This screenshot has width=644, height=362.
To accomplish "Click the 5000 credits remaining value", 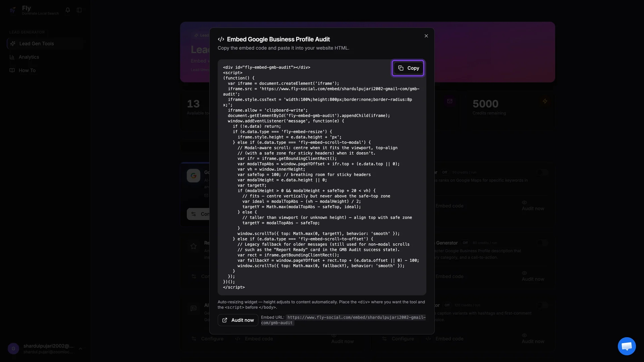I will 485,104.
